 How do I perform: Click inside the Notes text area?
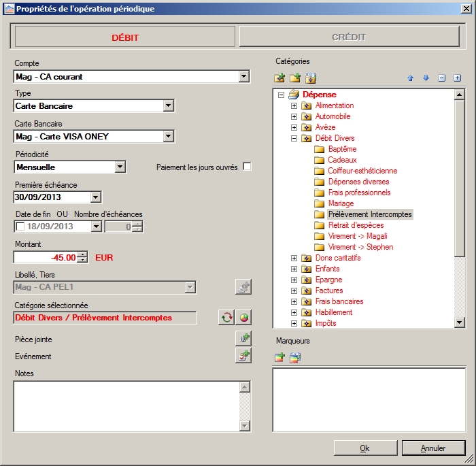click(126, 406)
